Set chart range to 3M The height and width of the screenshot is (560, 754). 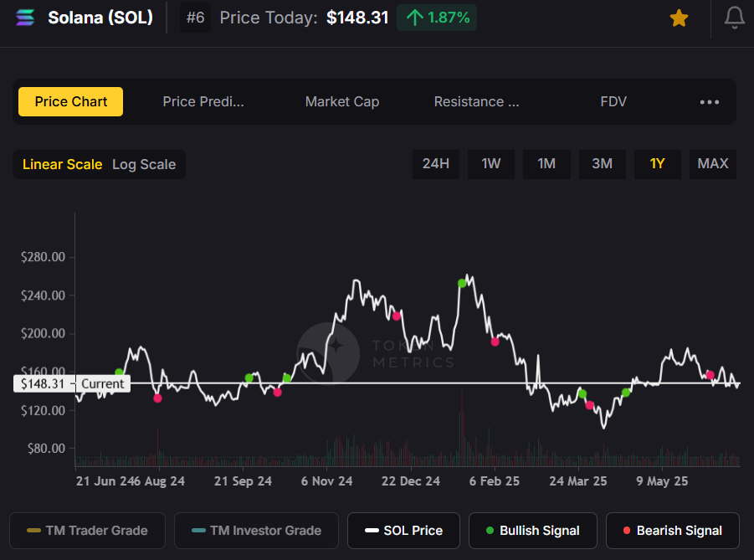pyautogui.click(x=602, y=164)
